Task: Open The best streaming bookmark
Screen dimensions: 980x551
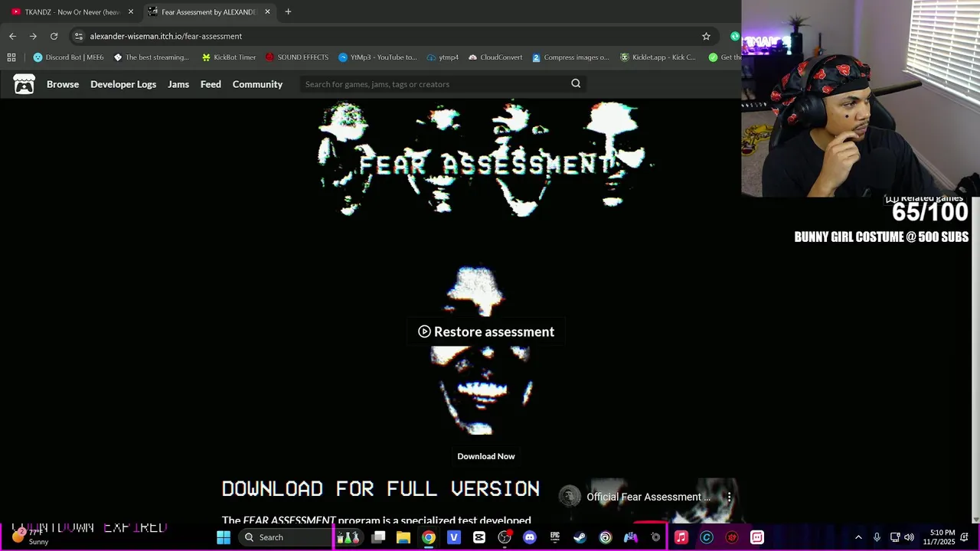Action: 151,57
